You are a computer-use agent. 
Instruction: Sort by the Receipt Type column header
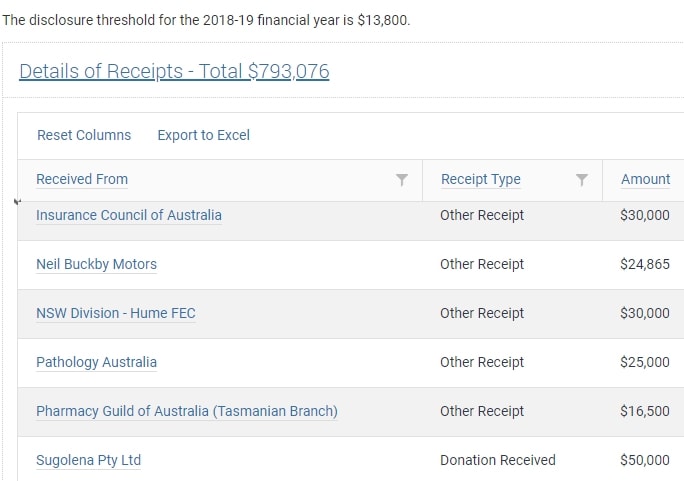[x=481, y=179]
